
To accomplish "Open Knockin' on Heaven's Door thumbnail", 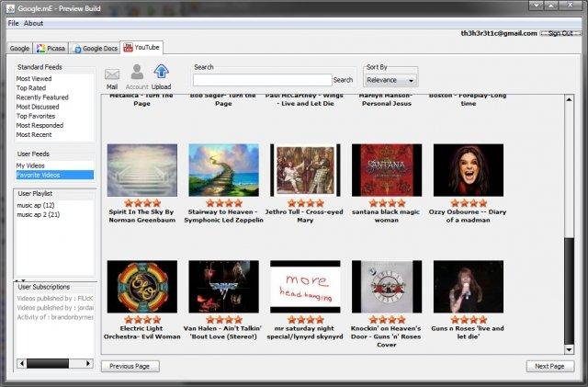I will pyautogui.click(x=387, y=287).
